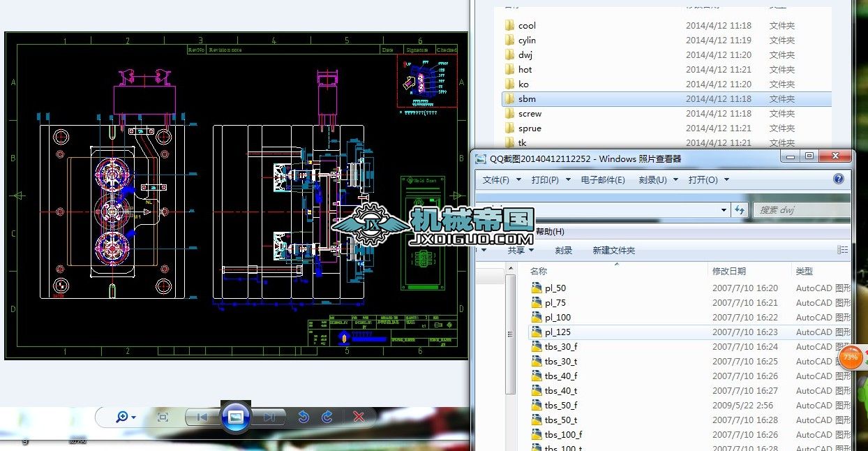Start the slideshow with center blue button
The width and height of the screenshot is (868, 451).
(236, 417)
